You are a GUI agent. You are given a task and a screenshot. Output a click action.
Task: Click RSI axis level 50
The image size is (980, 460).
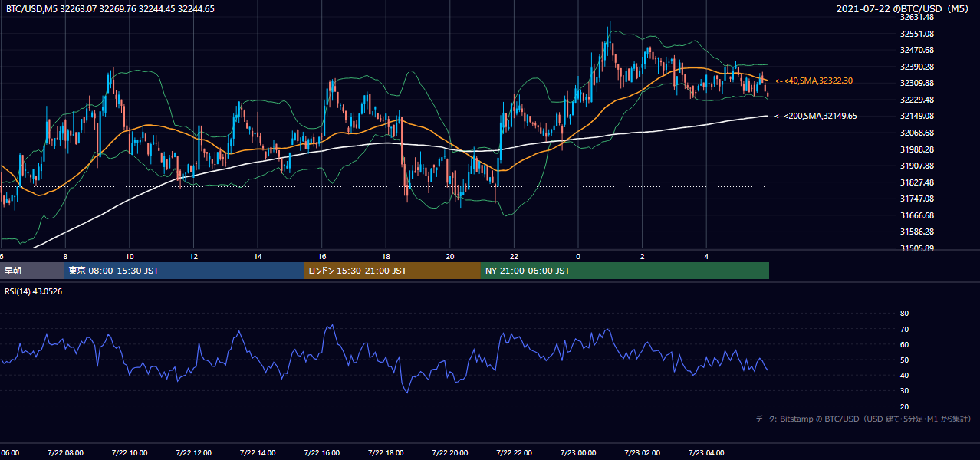click(904, 360)
